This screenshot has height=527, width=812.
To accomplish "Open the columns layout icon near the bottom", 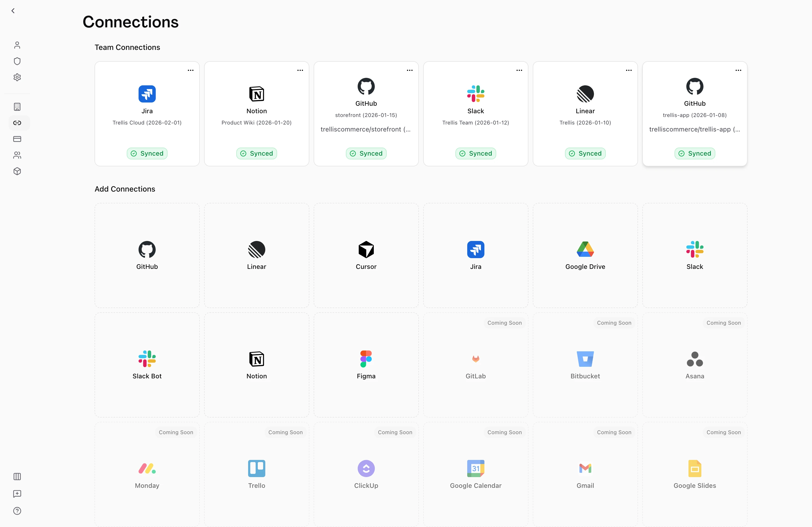I will point(17,476).
